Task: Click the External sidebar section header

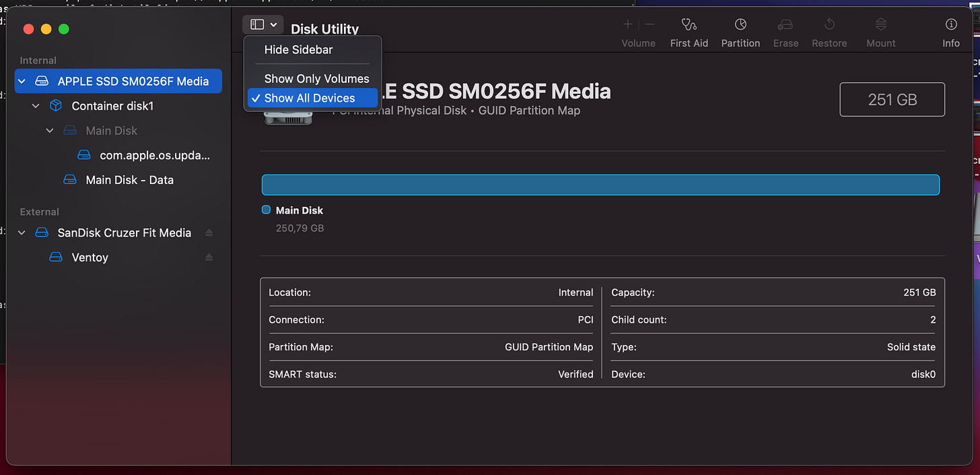Action: tap(40, 212)
